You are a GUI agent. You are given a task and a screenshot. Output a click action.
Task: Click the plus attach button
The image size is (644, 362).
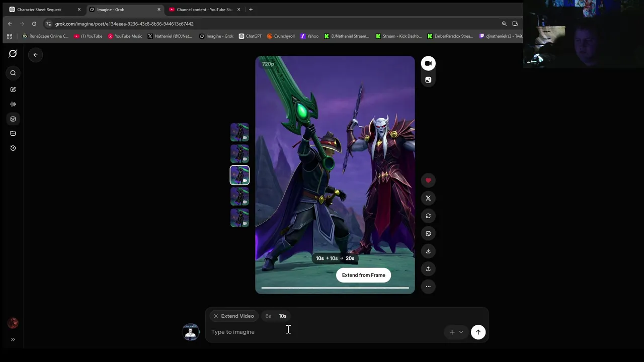click(x=452, y=332)
